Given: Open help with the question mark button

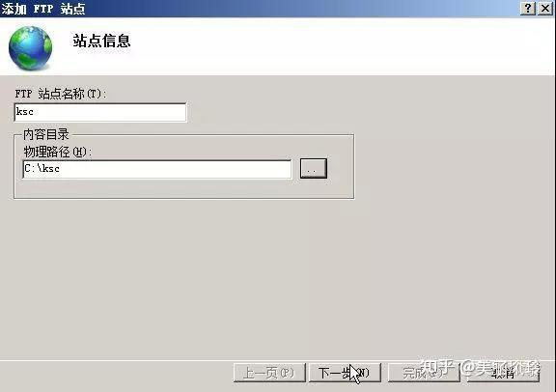Looking at the screenshot, I should click(528, 8).
